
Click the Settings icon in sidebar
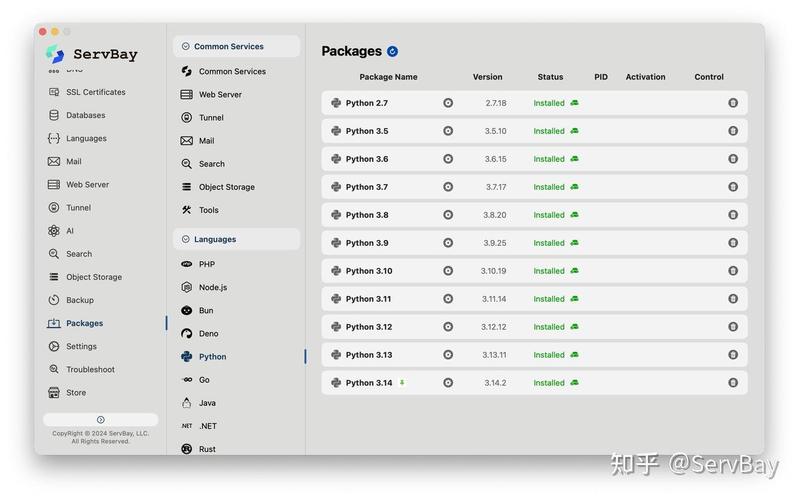click(x=54, y=347)
